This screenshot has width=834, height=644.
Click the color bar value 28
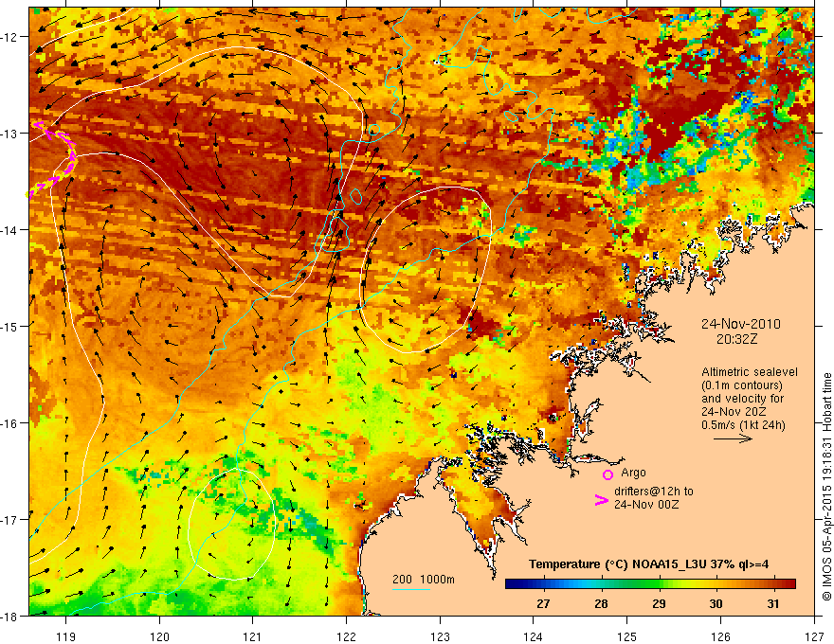(601, 603)
